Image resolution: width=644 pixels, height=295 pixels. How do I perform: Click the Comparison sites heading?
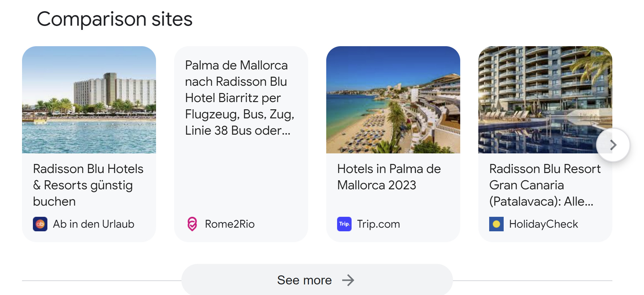[114, 19]
